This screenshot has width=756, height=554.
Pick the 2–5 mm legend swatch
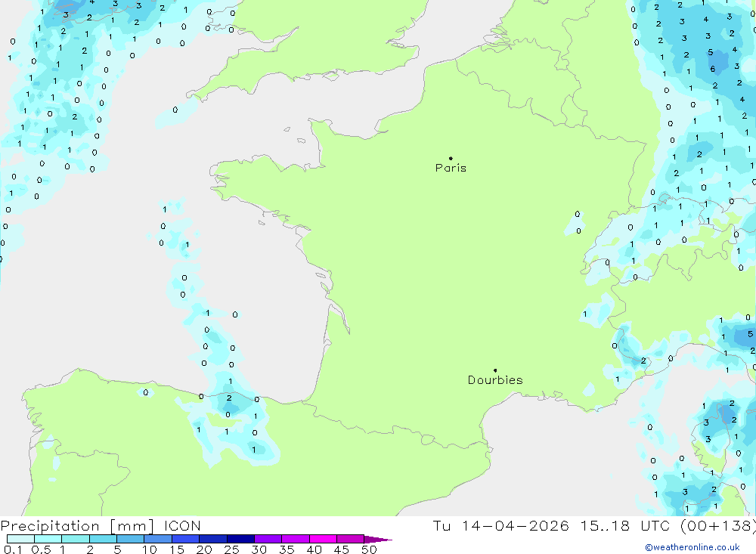pyautogui.click(x=103, y=539)
